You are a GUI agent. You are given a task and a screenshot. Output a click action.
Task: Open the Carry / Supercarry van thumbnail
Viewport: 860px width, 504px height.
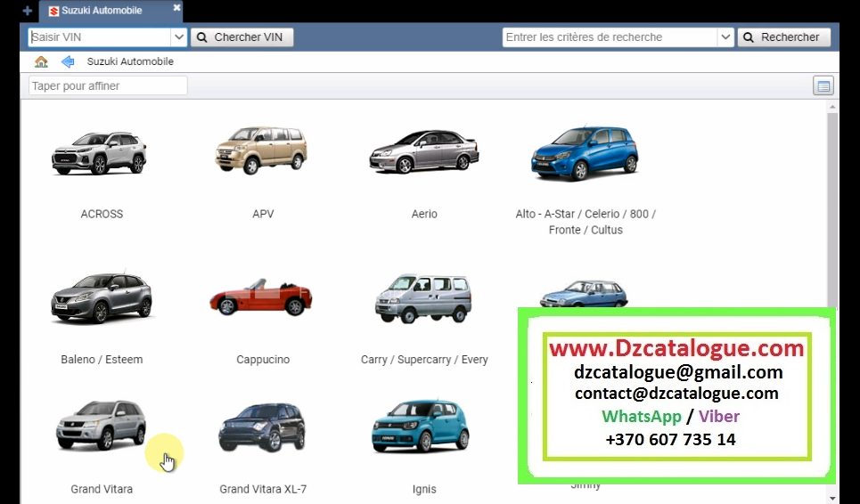pos(422,298)
